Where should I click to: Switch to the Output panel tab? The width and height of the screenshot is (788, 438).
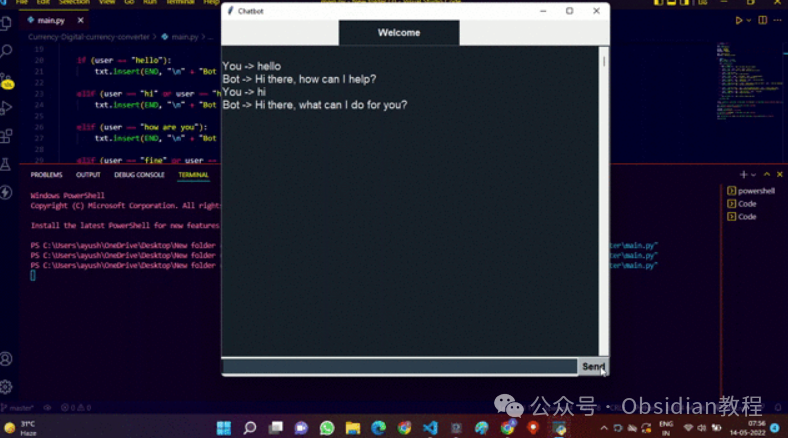coord(88,175)
